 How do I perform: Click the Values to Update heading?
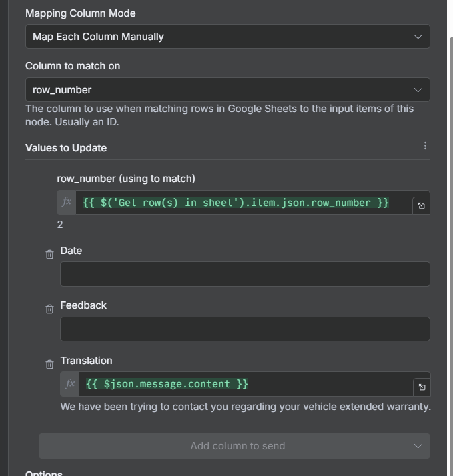point(66,148)
